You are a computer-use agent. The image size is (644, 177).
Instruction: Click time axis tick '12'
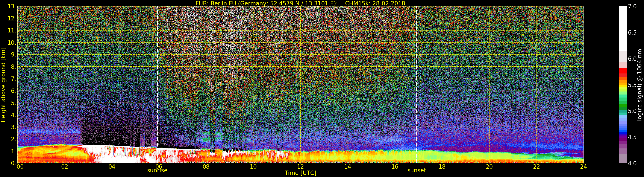(300, 167)
